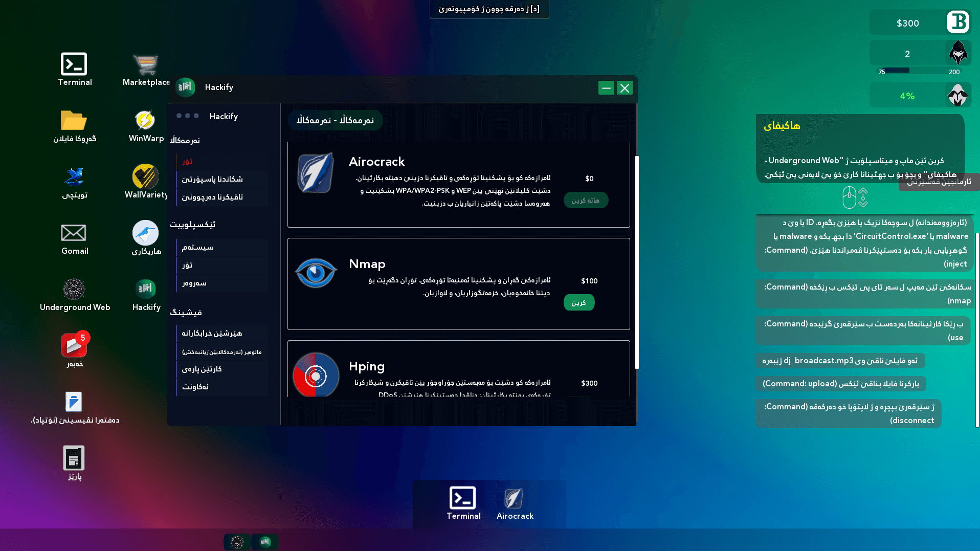This screenshot has height=551, width=980.
Task: Click the Nmap eye icon in Hackify
Action: [x=316, y=273]
